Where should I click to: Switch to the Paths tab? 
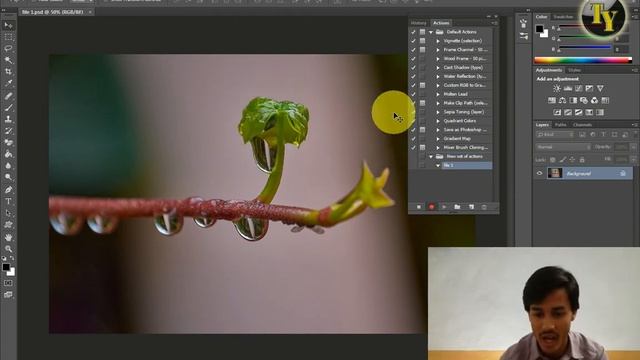pos(561,124)
